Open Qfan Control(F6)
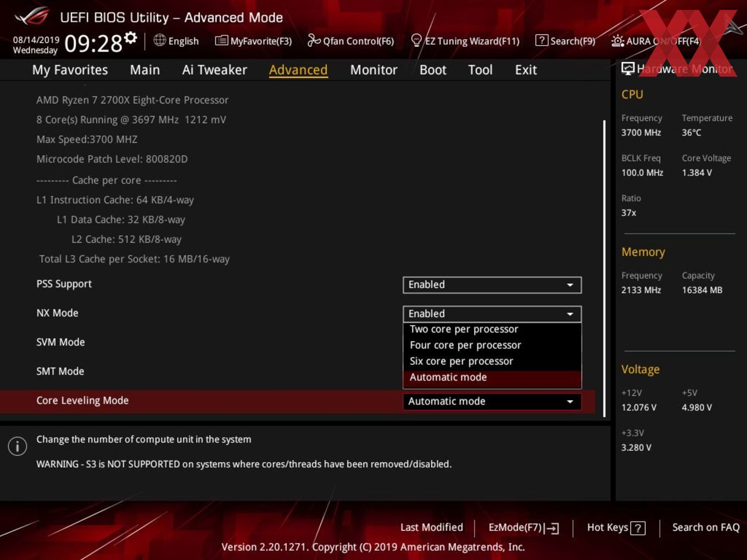747x560 pixels. [x=350, y=41]
